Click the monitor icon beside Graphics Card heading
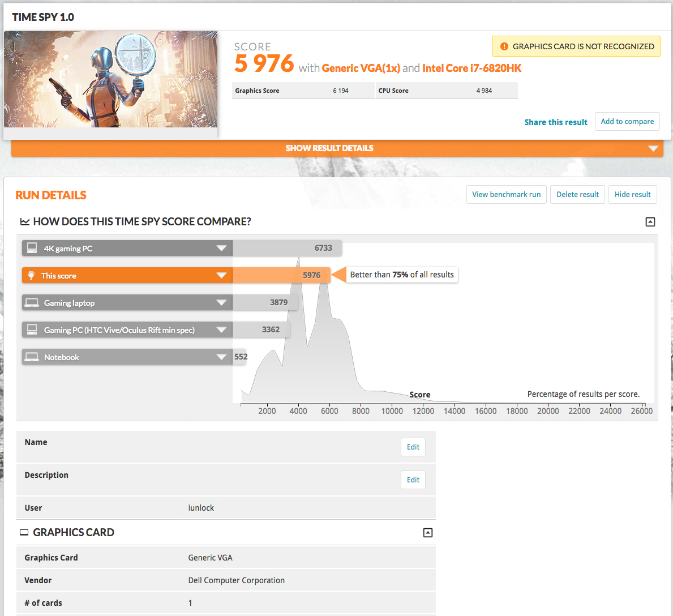Viewport: 673px width, 616px height. point(24,533)
